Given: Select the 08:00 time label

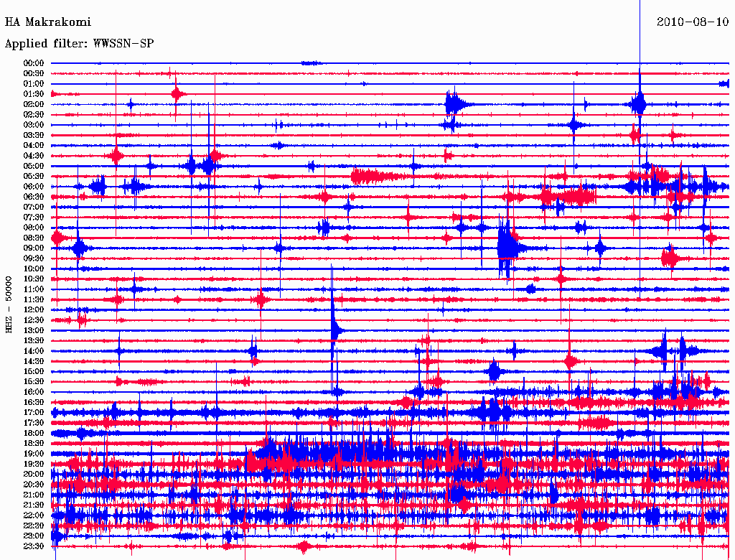Looking at the screenshot, I should pyautogui.click(x=33, y=228).
